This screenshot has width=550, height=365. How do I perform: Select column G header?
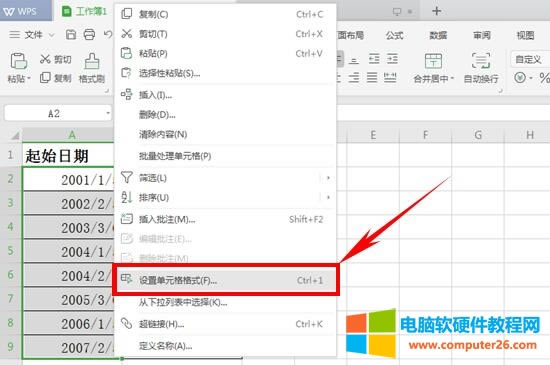pos(478,135)
